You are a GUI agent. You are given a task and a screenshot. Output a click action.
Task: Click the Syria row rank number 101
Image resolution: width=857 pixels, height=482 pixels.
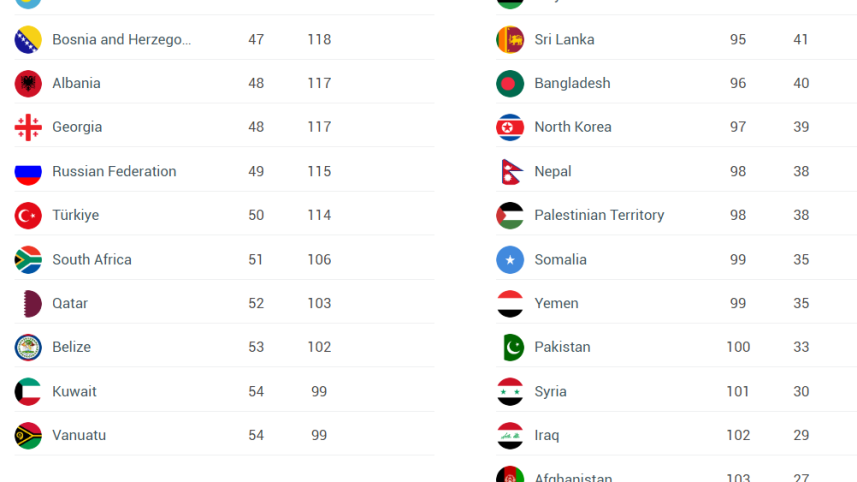(x=738, y=392)
